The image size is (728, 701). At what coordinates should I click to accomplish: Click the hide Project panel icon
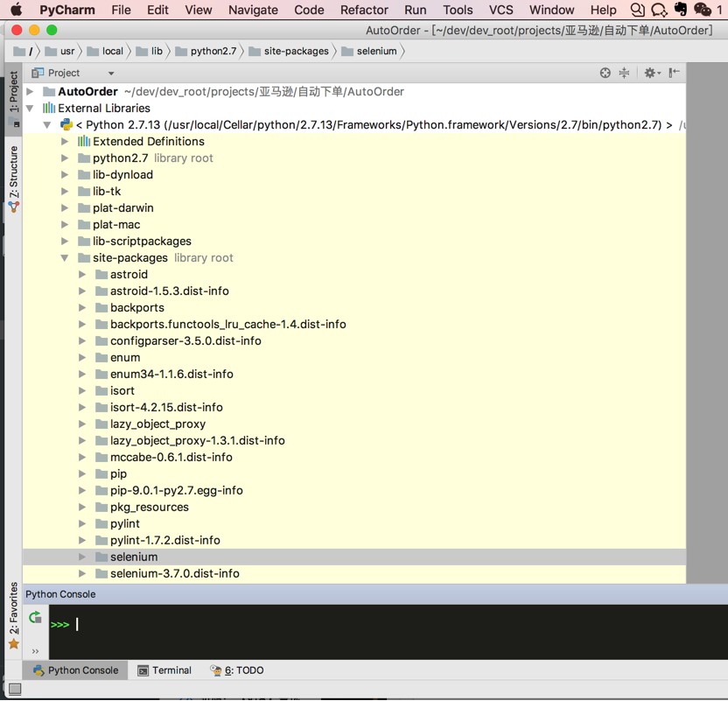pos(674,73)
